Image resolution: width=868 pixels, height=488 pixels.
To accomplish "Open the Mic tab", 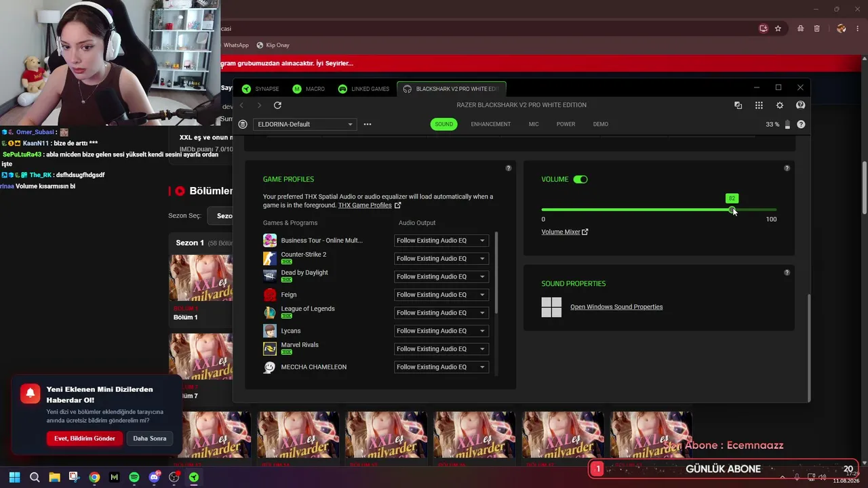I will click(x=534, y=124).
